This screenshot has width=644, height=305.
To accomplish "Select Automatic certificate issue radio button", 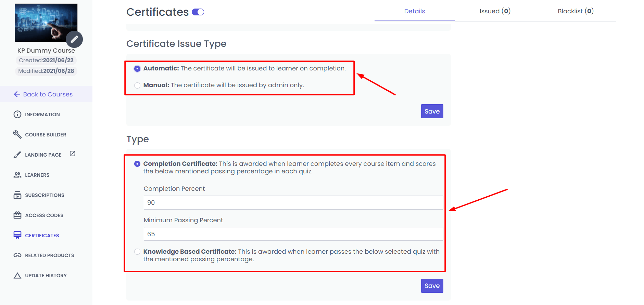I will tap(137, 69).
